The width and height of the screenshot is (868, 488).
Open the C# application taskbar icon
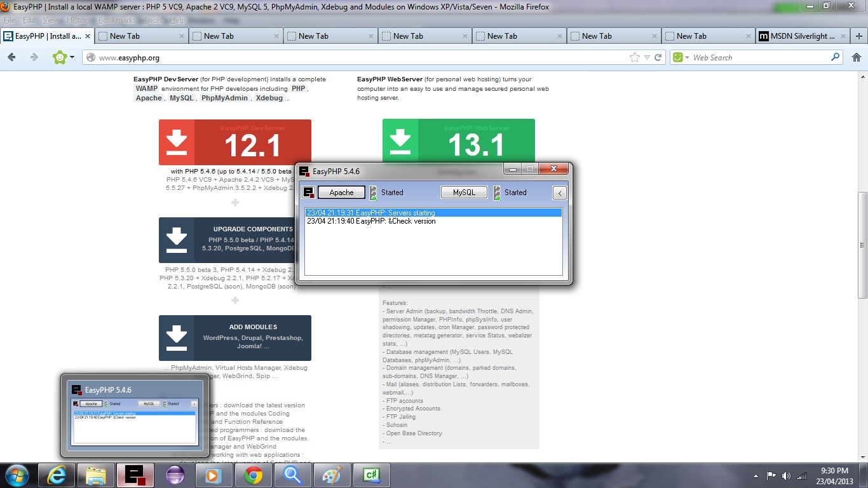(x=371, y=475)
